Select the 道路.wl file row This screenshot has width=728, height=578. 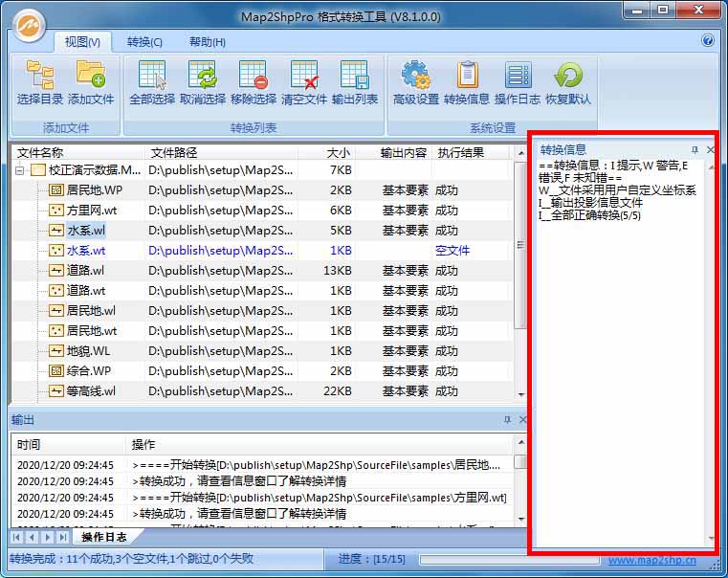click(x=263, y=271)
